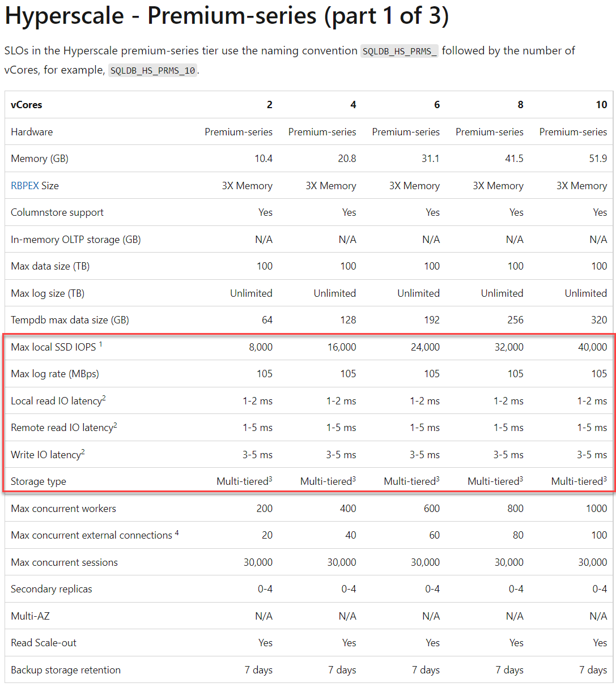616x687 pixels.
Task: Click the tempdb value 256
Action: click(516, 320)
